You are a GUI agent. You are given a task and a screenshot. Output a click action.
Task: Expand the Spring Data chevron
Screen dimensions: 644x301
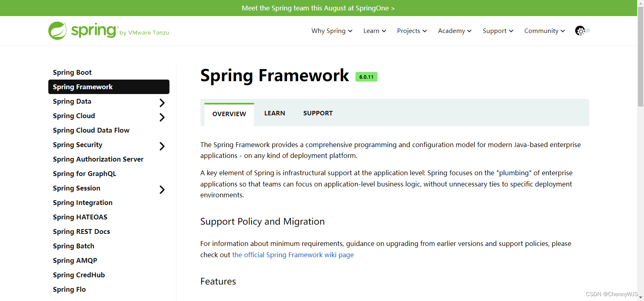click(162, 103)
